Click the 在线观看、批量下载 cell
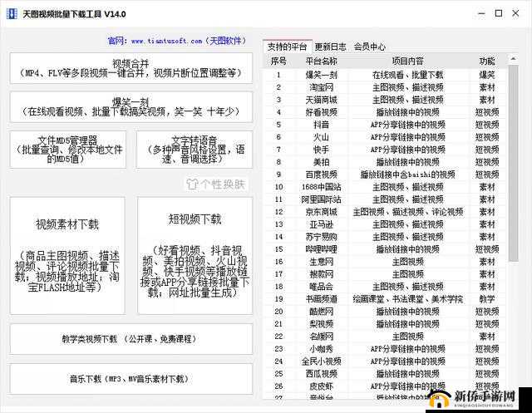Screen dimensions: 532x413 (408, 75)
